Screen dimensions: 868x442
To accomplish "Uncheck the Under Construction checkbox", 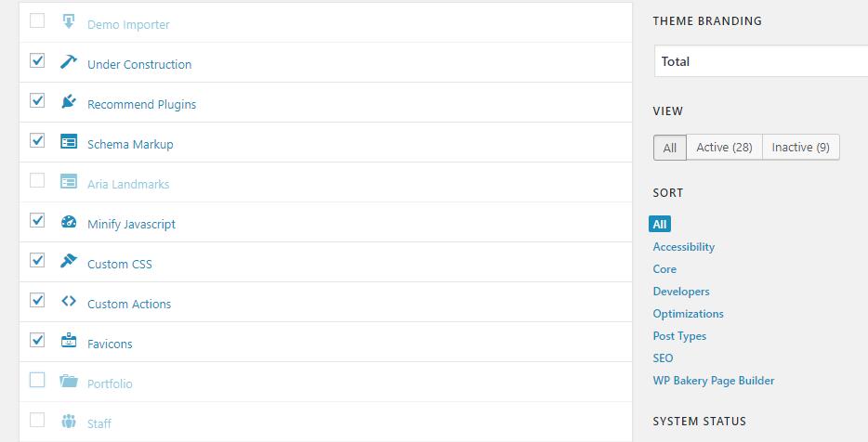I will [37, 60].
